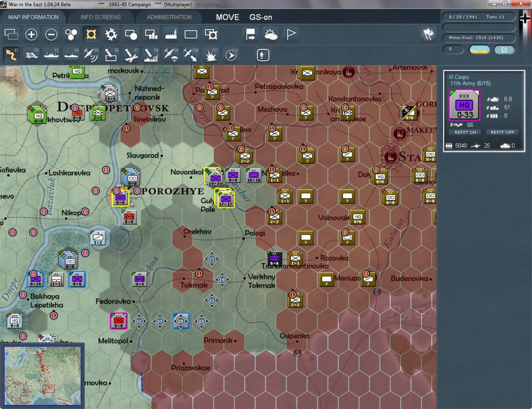The width and height of the screenshot is (532, 409).
Task: Click the light blue indicator showing 0
Action: pos(504,49)
